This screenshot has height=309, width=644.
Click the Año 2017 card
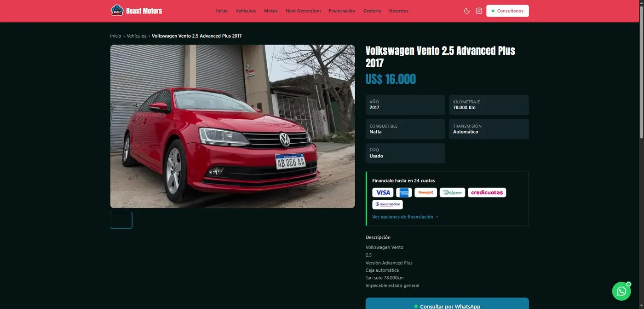pyautogui.click(x=405, y=105)
